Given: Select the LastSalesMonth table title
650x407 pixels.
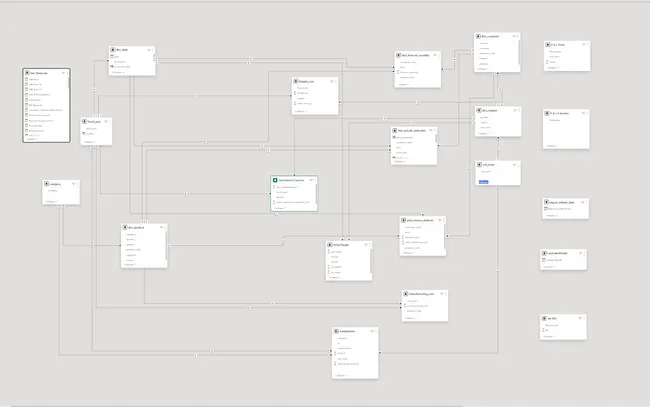Looking at the screenshot, I should (x=558, y=253).
